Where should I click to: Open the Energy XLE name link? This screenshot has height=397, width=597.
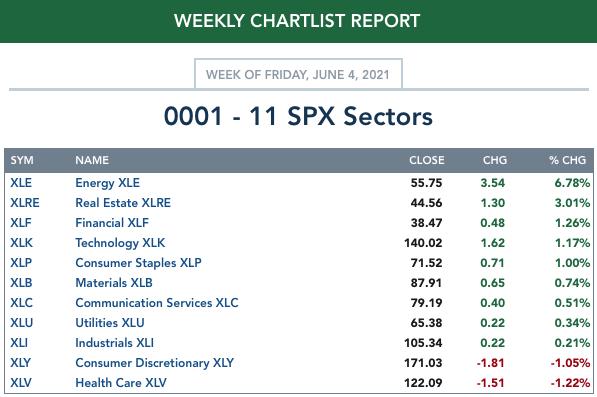click(107, 183)
